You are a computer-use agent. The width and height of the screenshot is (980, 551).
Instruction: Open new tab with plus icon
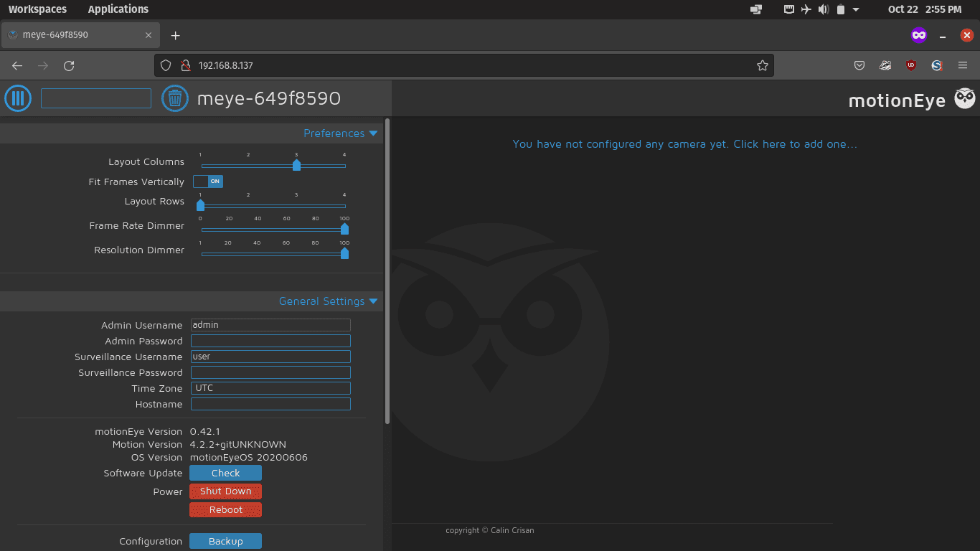[x=175, y=35]
